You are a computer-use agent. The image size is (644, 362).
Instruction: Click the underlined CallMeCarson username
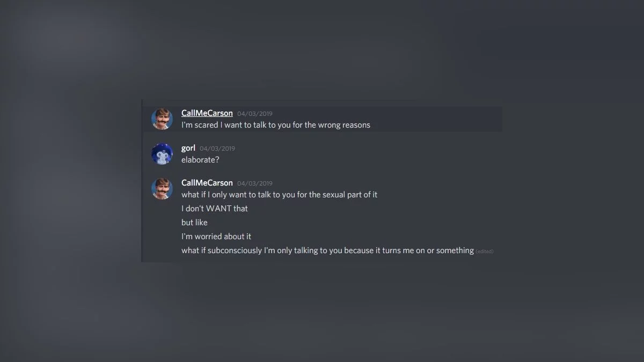207,113
